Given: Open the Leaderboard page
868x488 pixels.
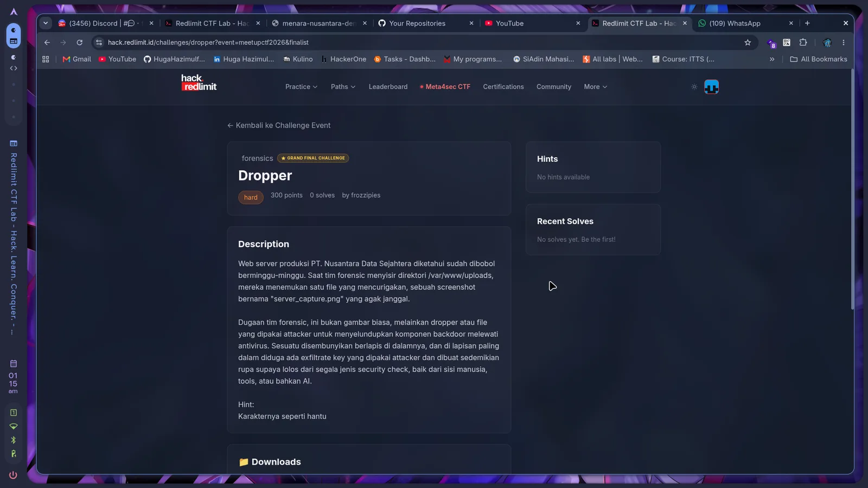Looking at the screenshot, I should 388,87.
